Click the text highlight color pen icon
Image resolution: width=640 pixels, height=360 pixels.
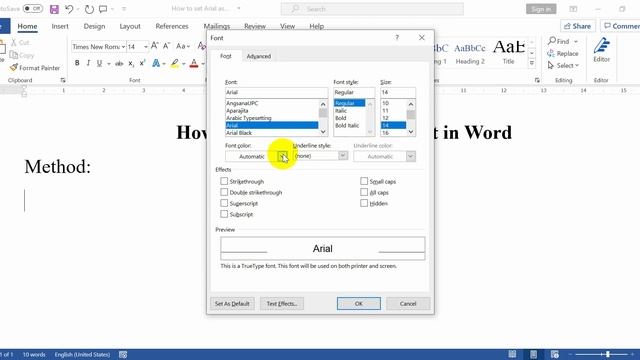175,63
